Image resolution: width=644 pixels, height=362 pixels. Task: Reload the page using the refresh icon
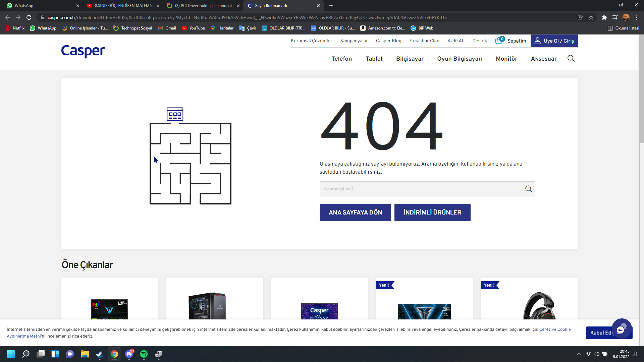29,17
